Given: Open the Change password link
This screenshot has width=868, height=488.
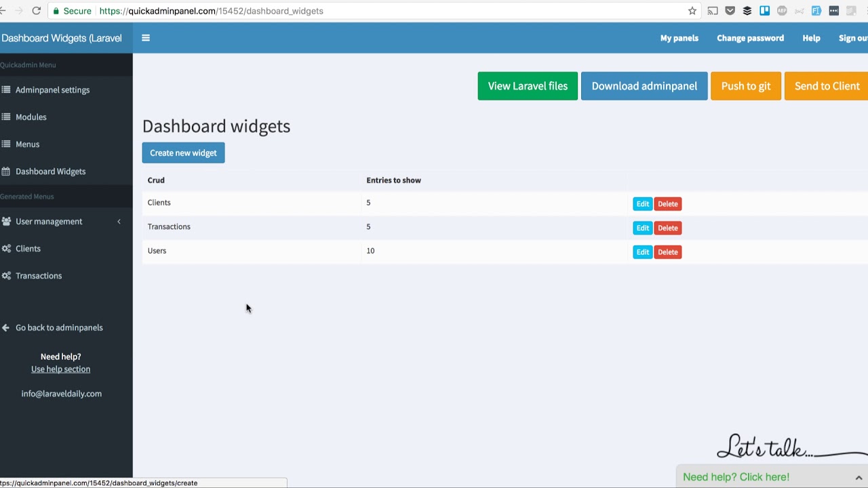Looking at the screenshot, I should [750, 38].
